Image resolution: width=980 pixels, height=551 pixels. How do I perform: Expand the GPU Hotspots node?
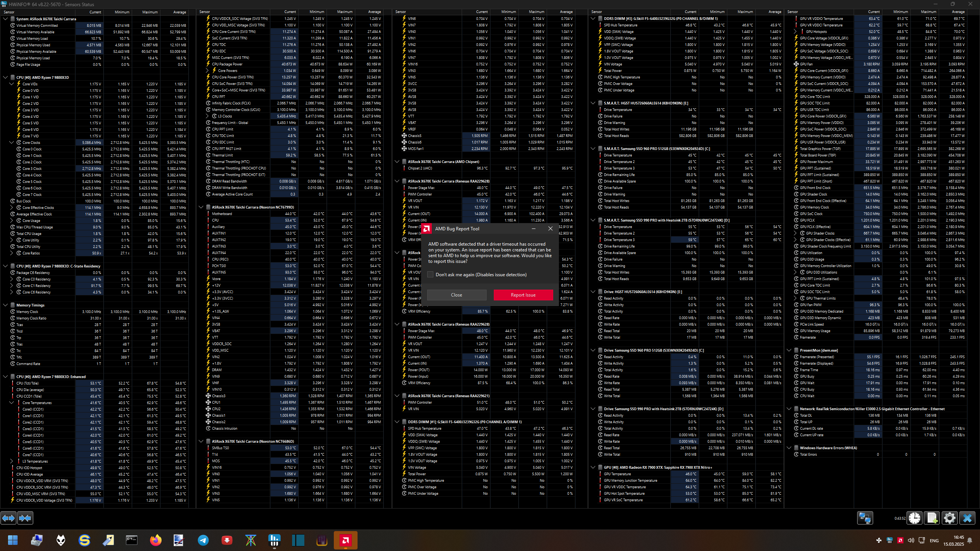coord(795,32)
